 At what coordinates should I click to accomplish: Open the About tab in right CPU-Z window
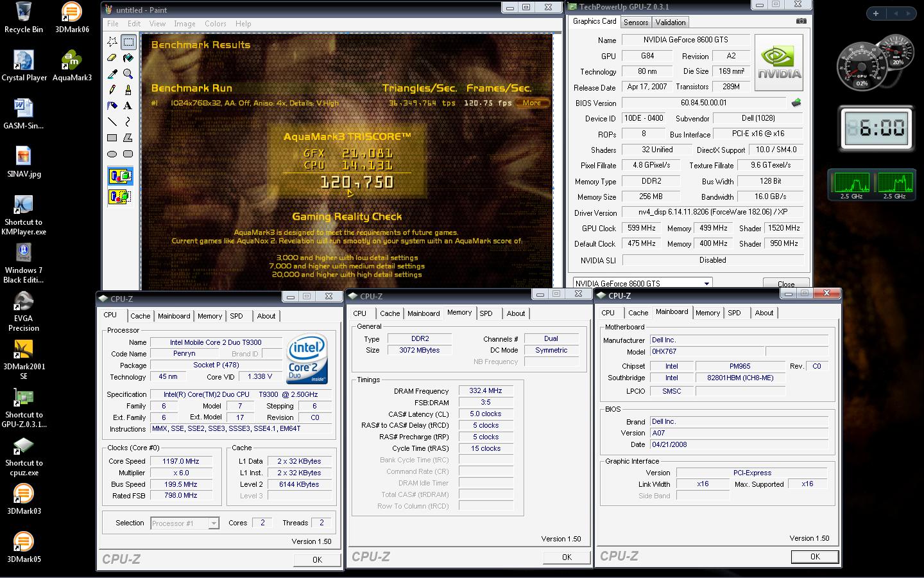click(x=764, y=313)
